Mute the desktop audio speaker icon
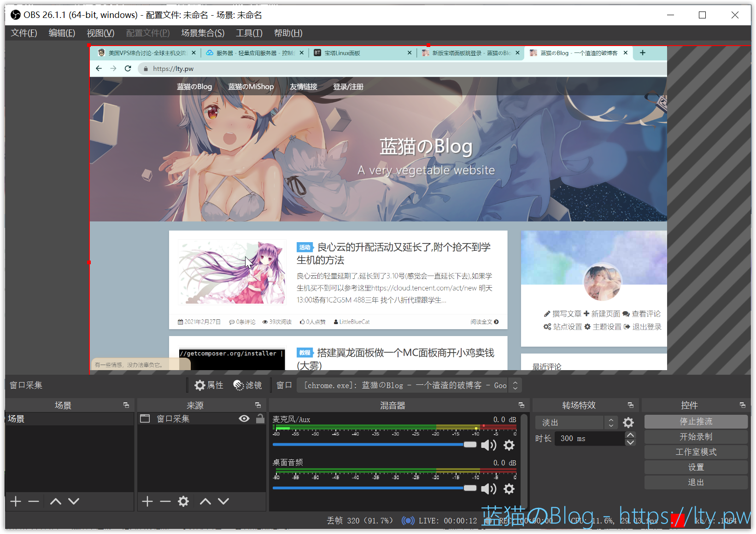This screenshot has width=756, height=534. [488, 489]
